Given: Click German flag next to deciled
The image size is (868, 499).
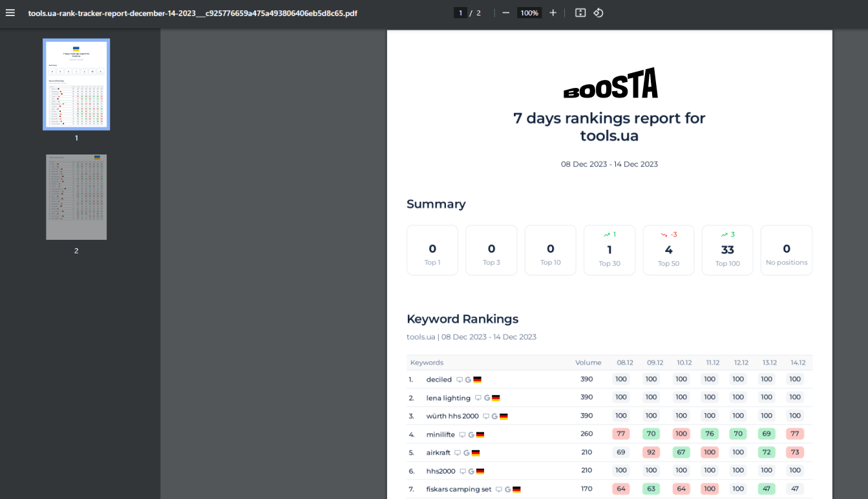Looking at the screenshot, I should pyautogui.click(x=478, y=380).
